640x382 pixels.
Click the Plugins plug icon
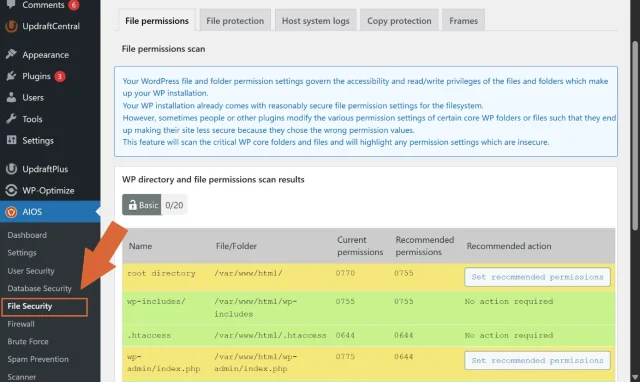pyautogui.click(x=11, y=76)
